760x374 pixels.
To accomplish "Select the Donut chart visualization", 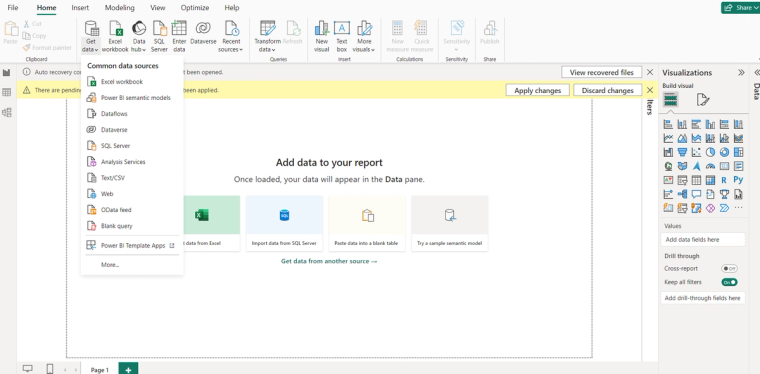I will pos(724,152).
